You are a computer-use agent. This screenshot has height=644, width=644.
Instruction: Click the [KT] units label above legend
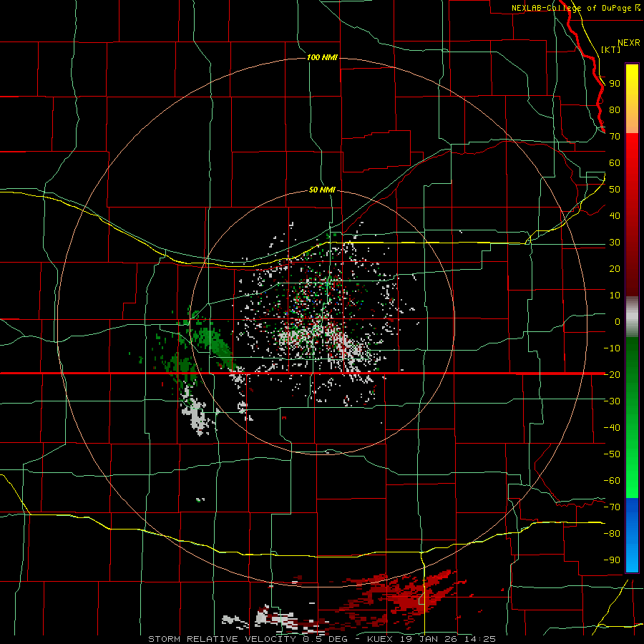610,49
